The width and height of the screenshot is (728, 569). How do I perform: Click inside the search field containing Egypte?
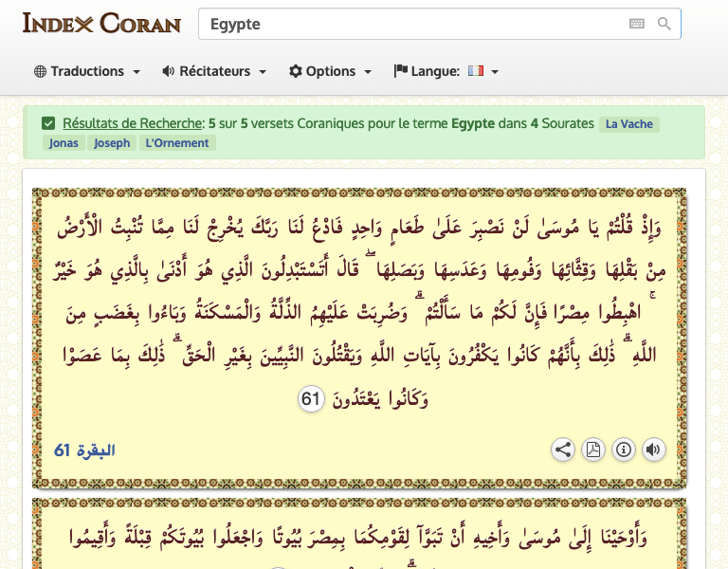point(408,24)
